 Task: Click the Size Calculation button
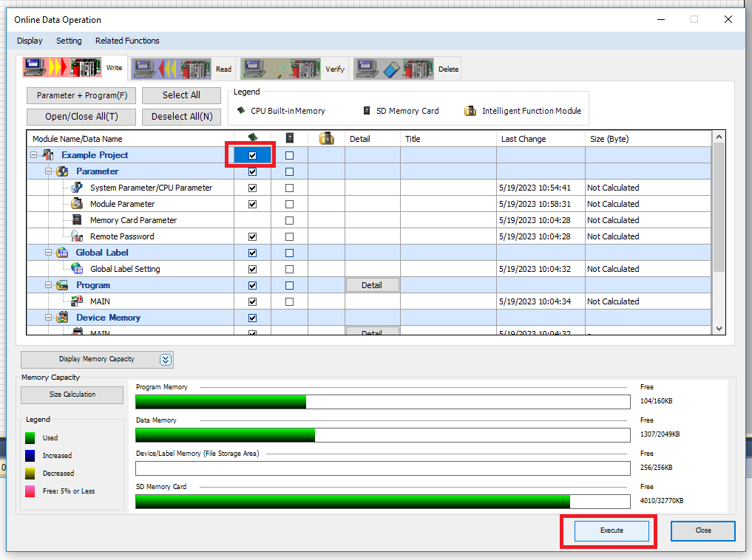[x=72, y=395]
